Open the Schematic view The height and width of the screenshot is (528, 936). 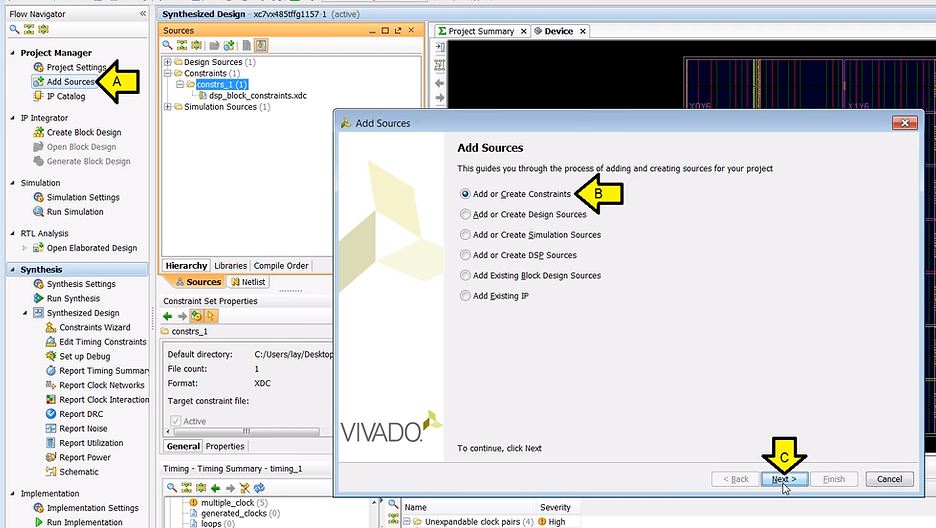(78, 472)
